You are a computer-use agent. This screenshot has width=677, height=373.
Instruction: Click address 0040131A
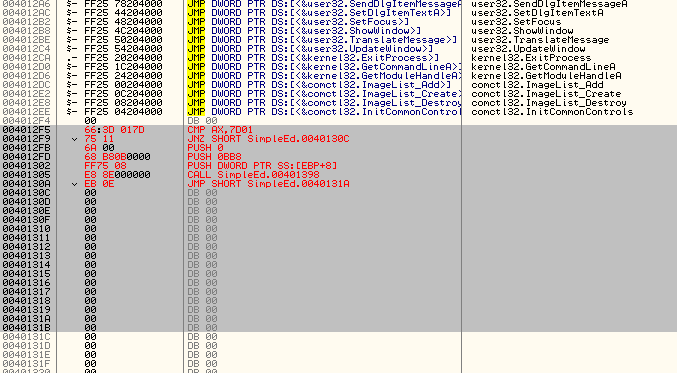click(x=26, y=319)
